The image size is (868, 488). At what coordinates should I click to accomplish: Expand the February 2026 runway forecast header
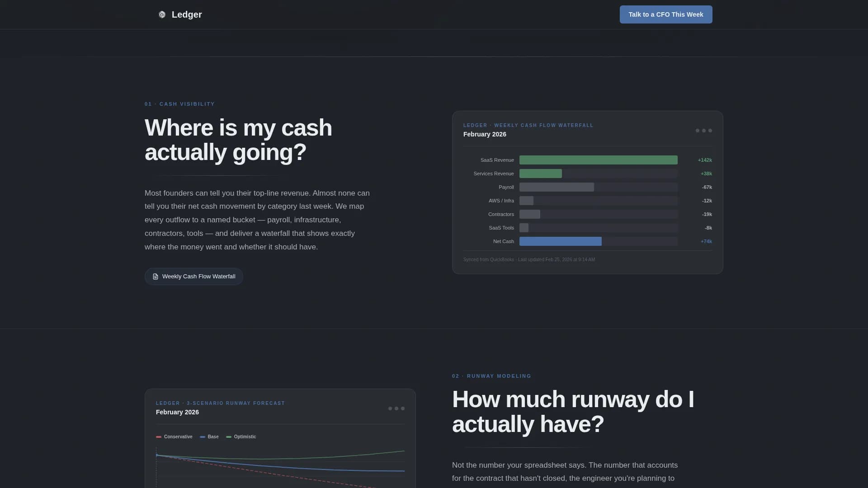(x=177, y=412)
